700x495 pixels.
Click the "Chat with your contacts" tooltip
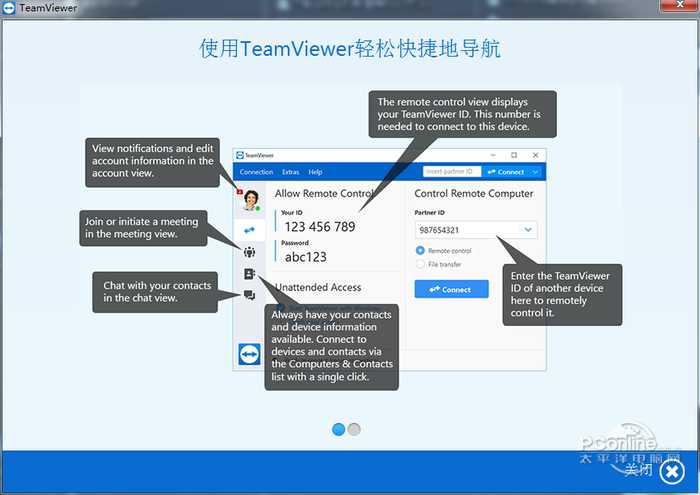pyautogui.click(x=155, y=292)
